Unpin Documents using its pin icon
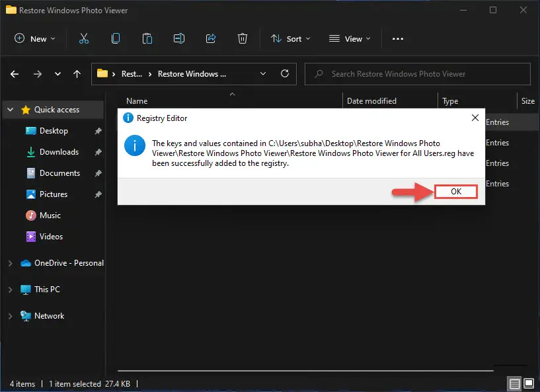The image size is (540, 392). pyautogui.click(x=98, y=173)
